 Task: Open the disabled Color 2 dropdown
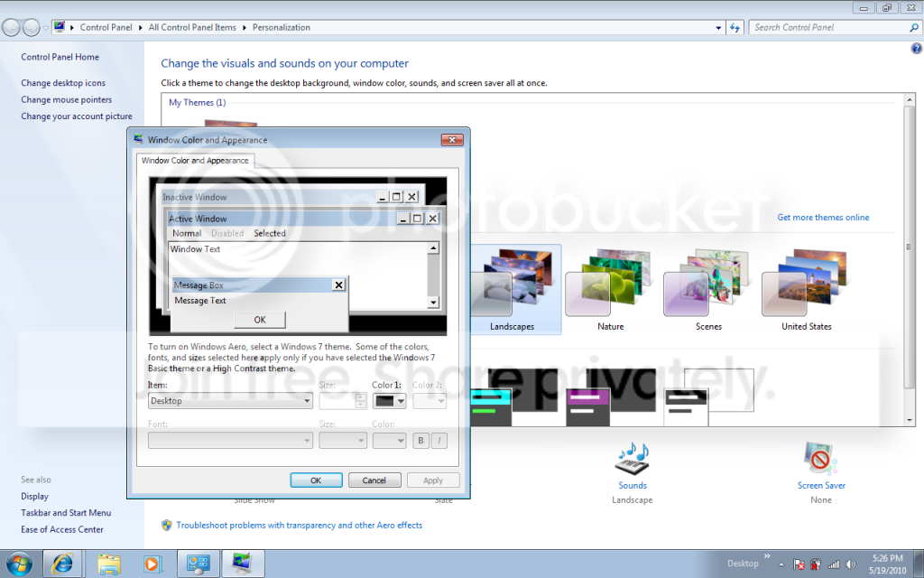[x=430, y=401]
